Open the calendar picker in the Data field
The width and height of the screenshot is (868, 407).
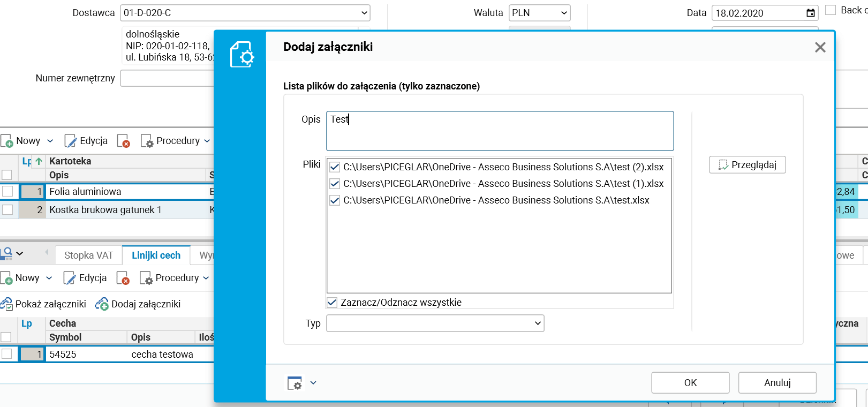pyautogui.click(x=811, y=13)
